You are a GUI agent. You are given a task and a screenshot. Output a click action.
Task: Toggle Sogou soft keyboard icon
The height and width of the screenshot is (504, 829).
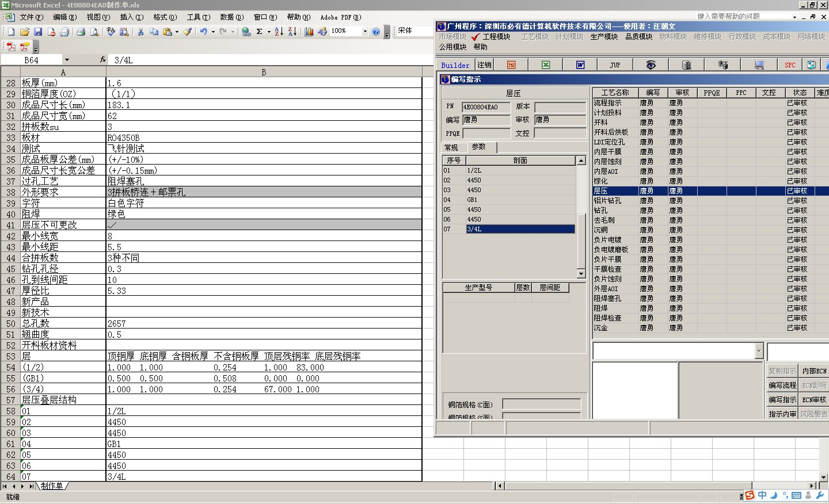[x=796, y=495]
